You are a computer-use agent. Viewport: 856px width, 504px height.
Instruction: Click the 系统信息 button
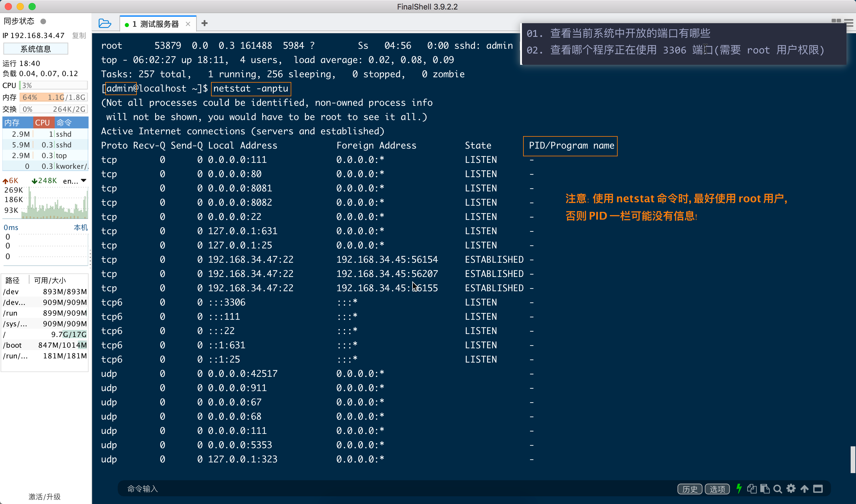click(36, 49)
